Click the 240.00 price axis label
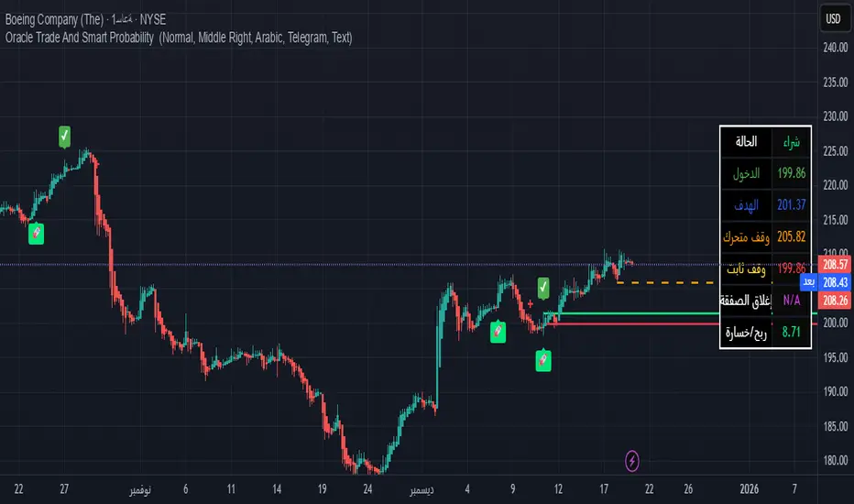Screen dimensions: 854x504 pos(836,48)
